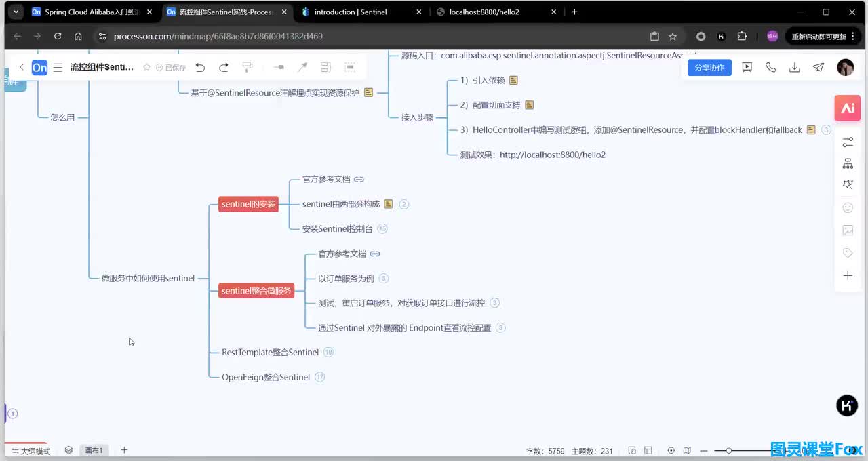
Task: Redo the last action
Action: pos(224,67)
